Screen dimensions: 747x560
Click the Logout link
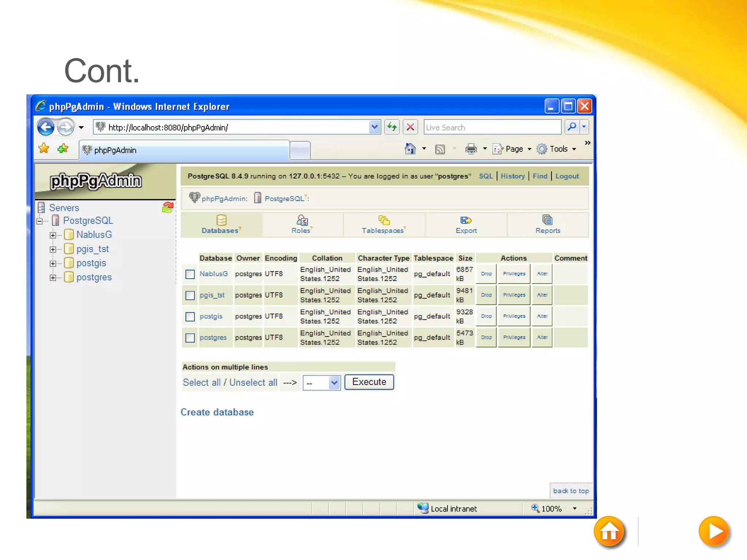point(567,176)
